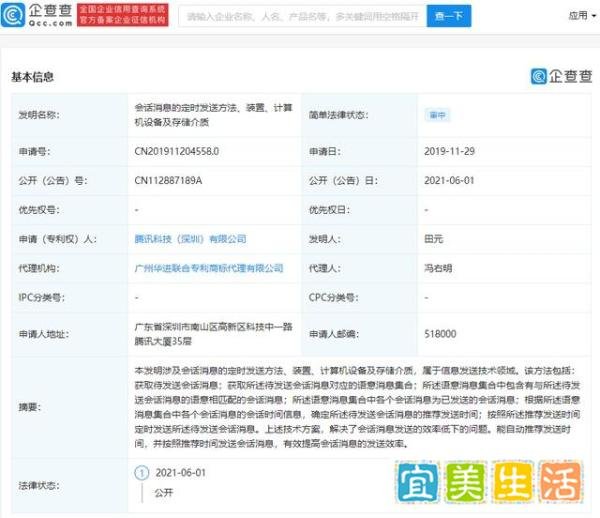Click the 简单法律状态 label
The image size is (600, 518).
click(339, 115)
